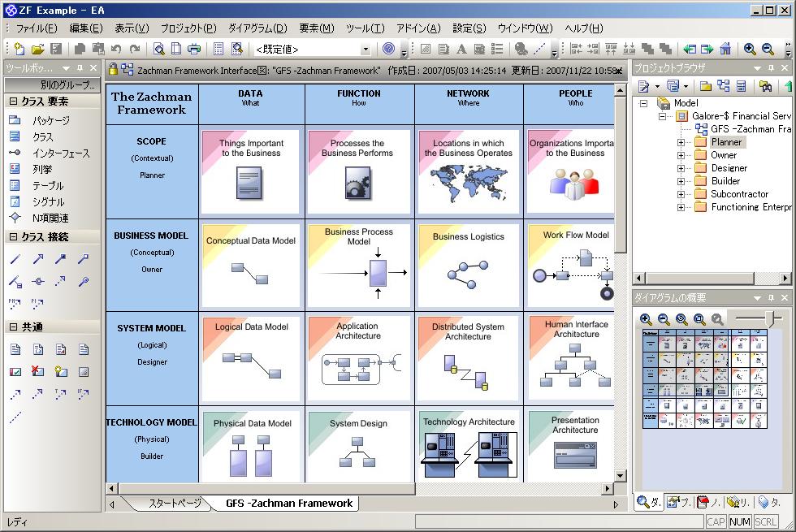Collapse the クラス 要素 toolbox section
This screenshot has height=532, width=796.
(x=13, y=101)
